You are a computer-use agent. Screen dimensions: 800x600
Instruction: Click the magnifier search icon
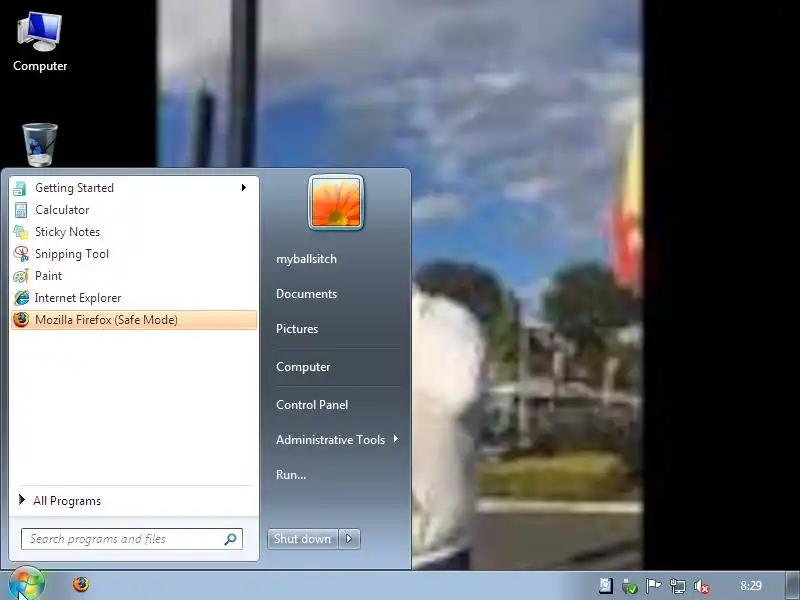[x=231, y=539]
